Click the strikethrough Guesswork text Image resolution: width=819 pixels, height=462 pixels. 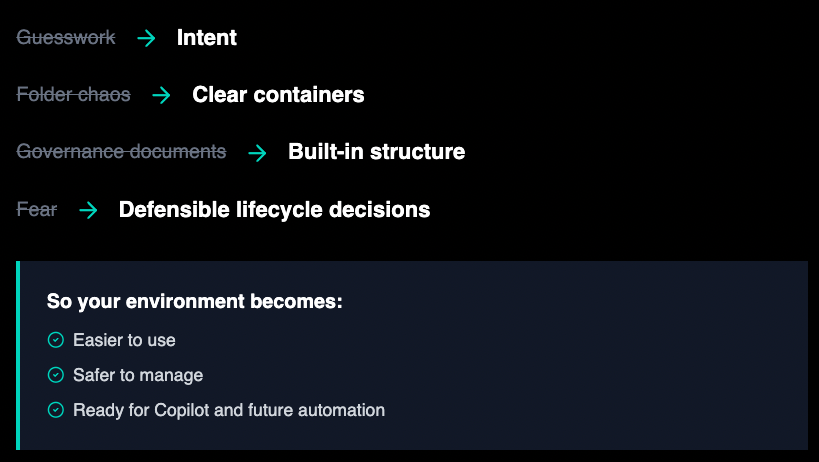pos(66,38)
